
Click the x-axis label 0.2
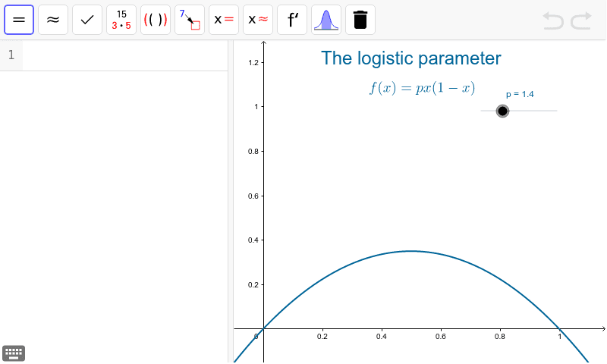click(x=322, y=337)
